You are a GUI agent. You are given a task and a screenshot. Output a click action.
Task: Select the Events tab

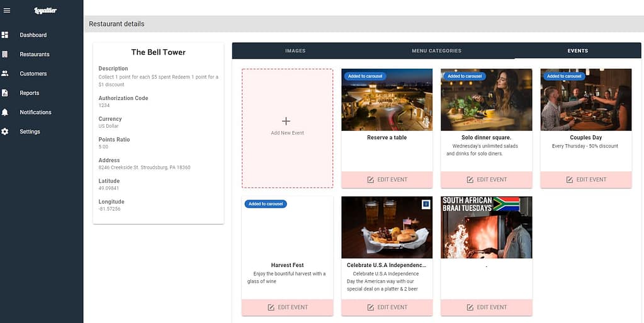point(577,51)
